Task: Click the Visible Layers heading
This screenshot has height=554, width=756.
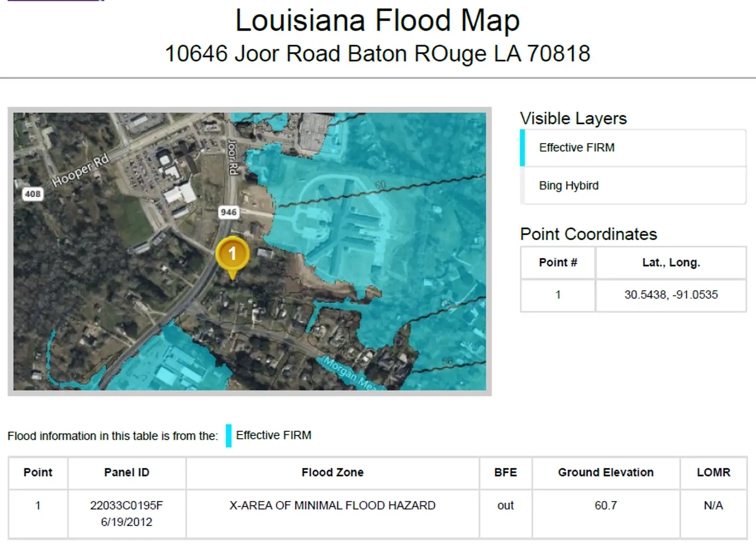Action: (573, 118)
